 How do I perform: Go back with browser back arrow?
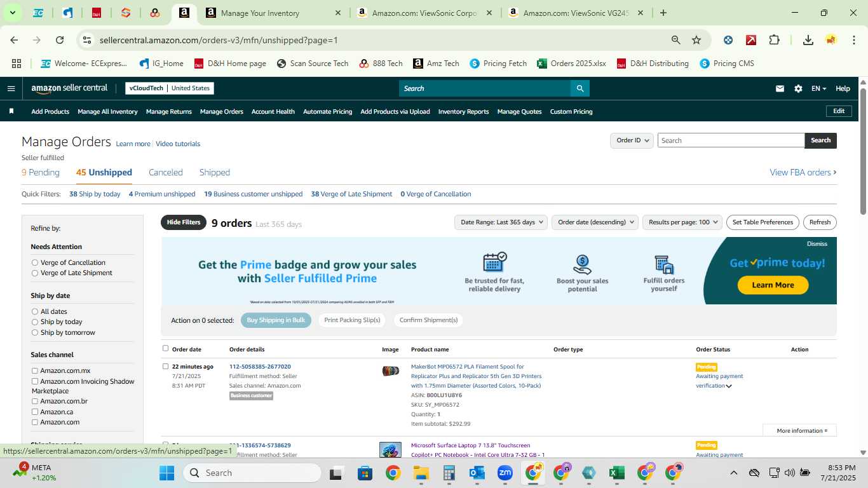pos(14,40)
